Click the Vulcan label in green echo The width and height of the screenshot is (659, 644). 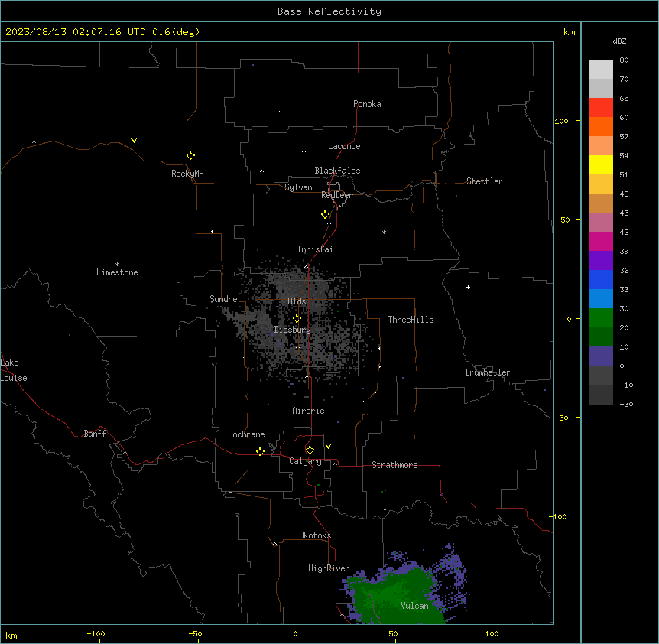point(415,606)
